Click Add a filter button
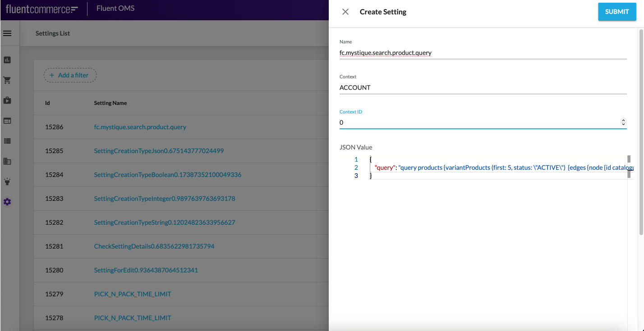Viewport: 644px width, 331px height. (x=70, y=75)
